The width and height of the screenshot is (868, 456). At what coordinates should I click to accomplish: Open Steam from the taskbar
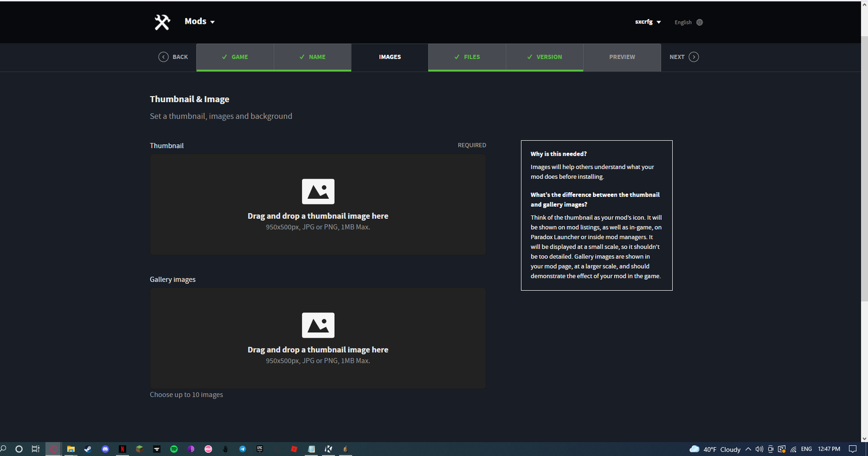88,449
